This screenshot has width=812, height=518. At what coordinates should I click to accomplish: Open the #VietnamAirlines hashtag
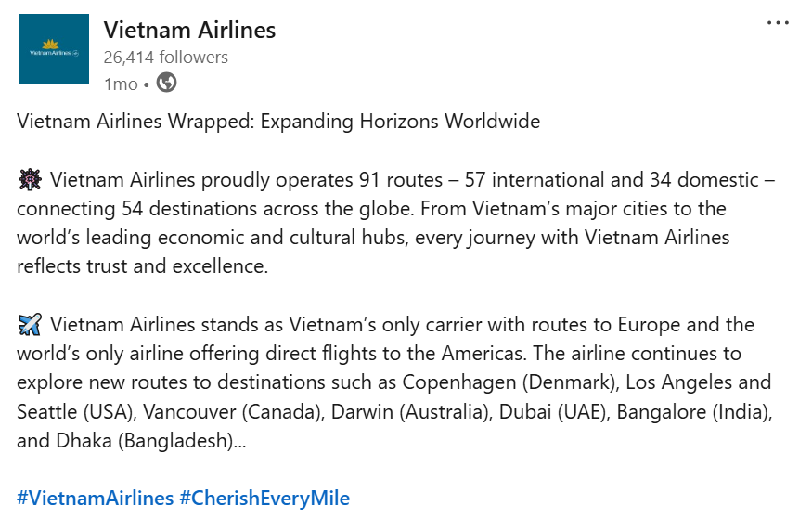pyautogui.click(x=96, y=499)
